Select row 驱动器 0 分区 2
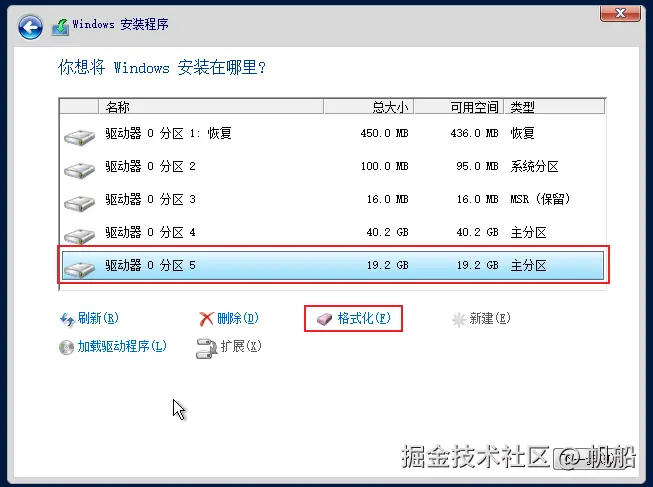653x487 pixels. tap(332, 166)
